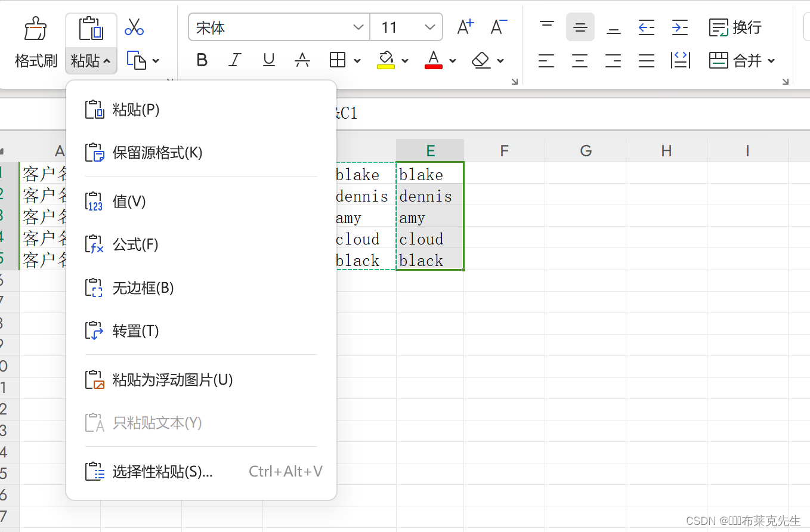Open the alignment settings dialog launcher
The image size is (810, 532).
786,82
